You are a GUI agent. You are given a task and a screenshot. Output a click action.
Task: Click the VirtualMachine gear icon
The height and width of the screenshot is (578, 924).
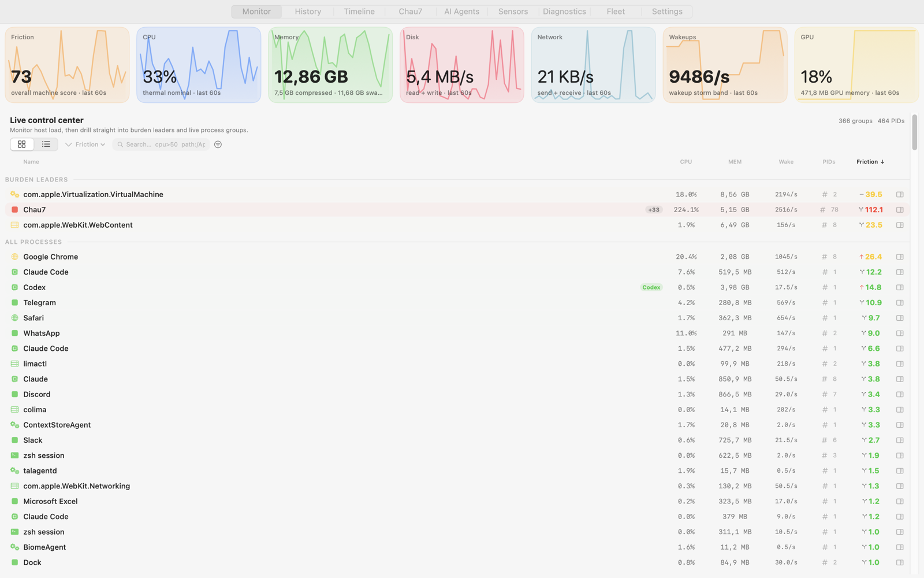[15, 195]
